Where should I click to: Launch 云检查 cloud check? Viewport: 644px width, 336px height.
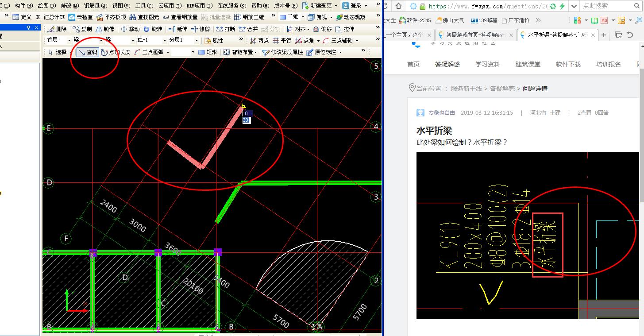[x=81, y=17]
